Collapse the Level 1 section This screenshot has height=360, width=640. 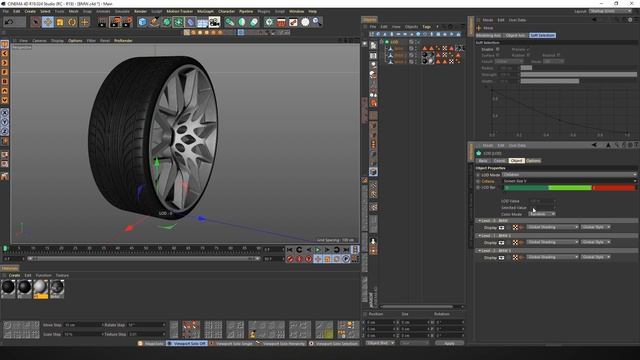[480, 236]
